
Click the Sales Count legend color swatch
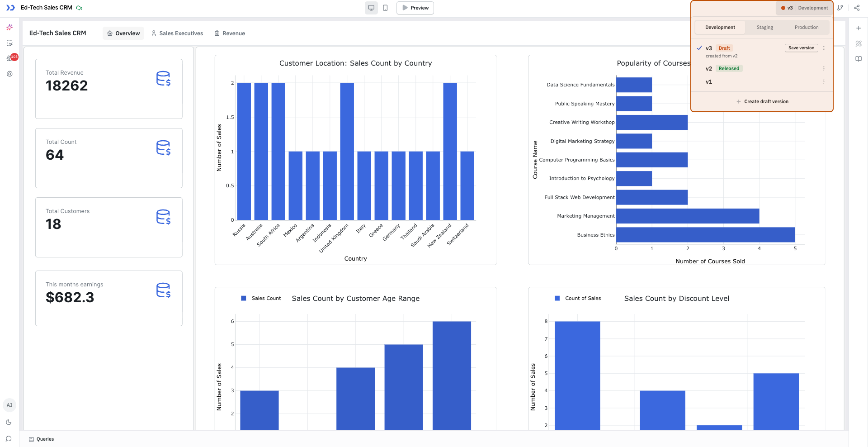(244, 299)
